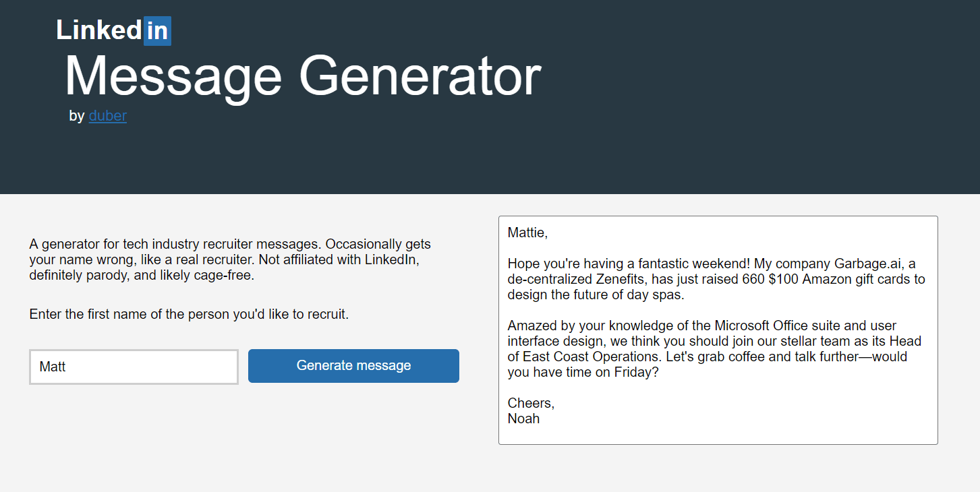The image size is (980, 492).
Task: Click the blue "in" LinkedIn logo box
Action: coord(157,31)
